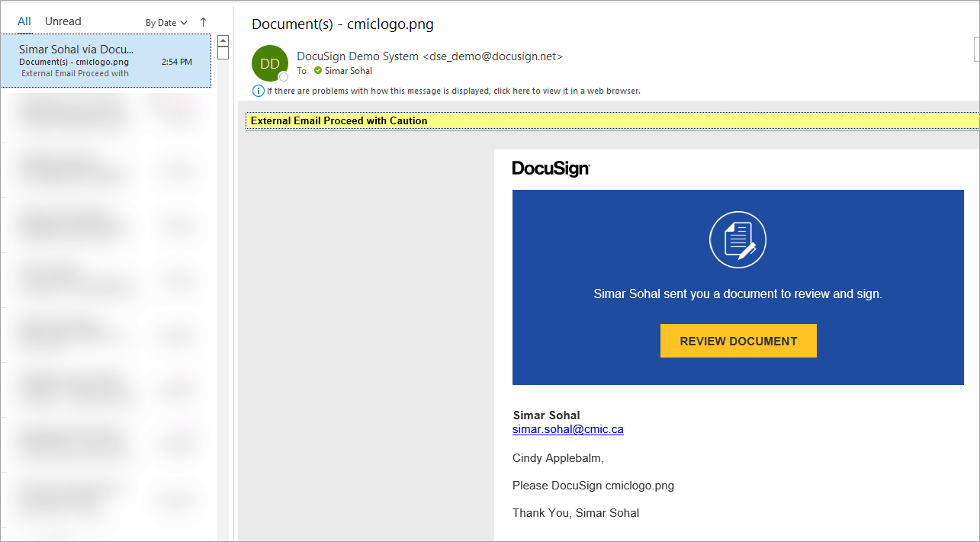
Task: Click the scroll-up arrow of the message list
Action: tap(223, 40)
